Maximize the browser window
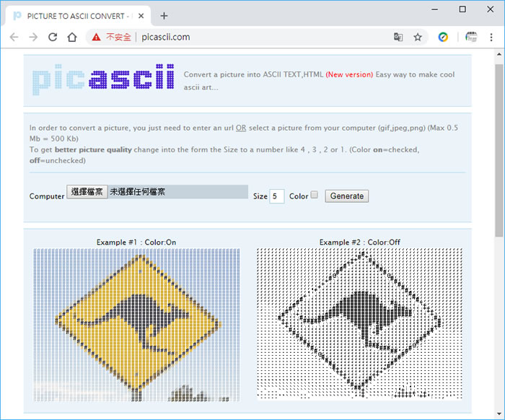Image resolution: width=505 pixels, height=420 pixels. [x=462, y=9]
